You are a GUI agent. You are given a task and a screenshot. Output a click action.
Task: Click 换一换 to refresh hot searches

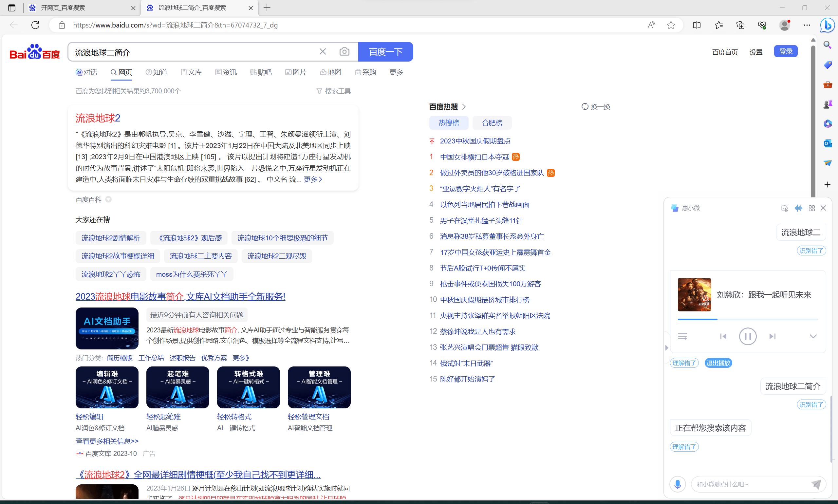click(596, 107)
